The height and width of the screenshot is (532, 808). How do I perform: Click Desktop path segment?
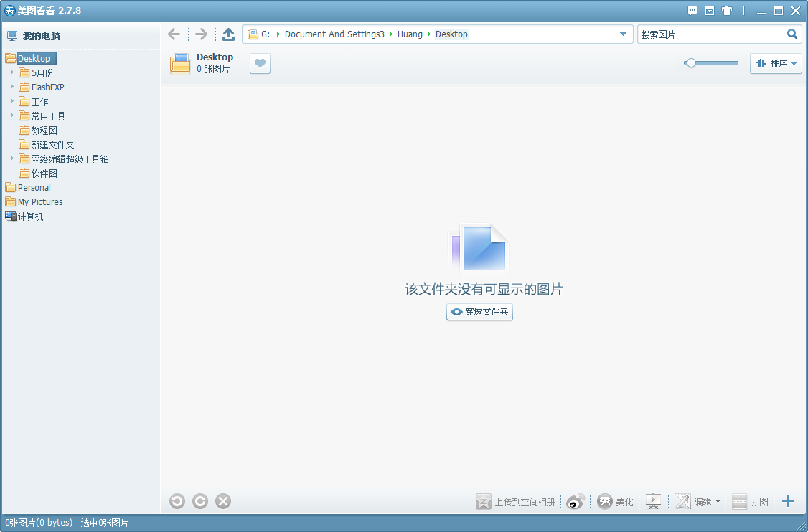point(451,34)
